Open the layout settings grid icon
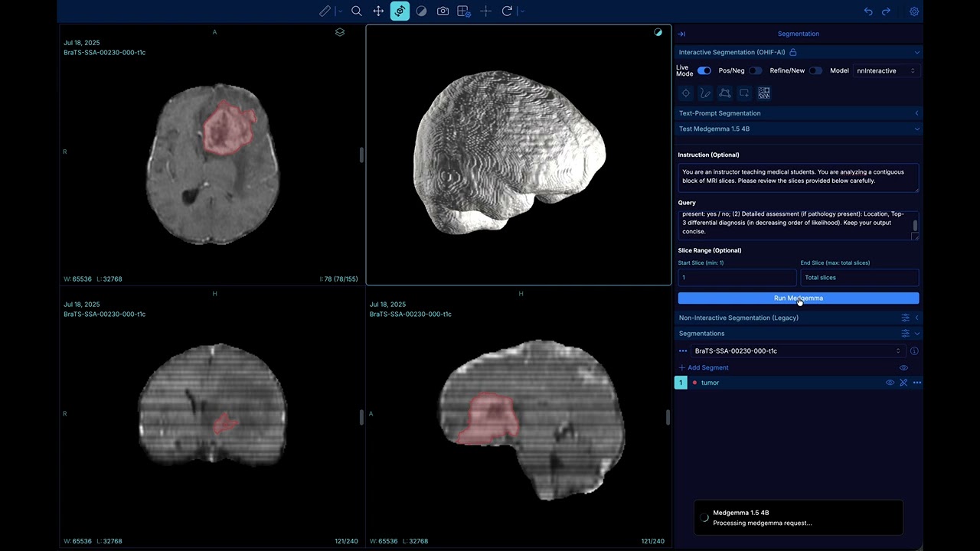Screen dimensions: 980x551 [462, 11]
